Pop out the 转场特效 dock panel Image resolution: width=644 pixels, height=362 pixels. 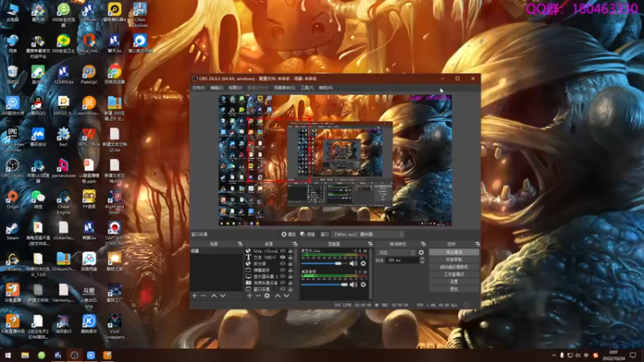coord(423,245)
